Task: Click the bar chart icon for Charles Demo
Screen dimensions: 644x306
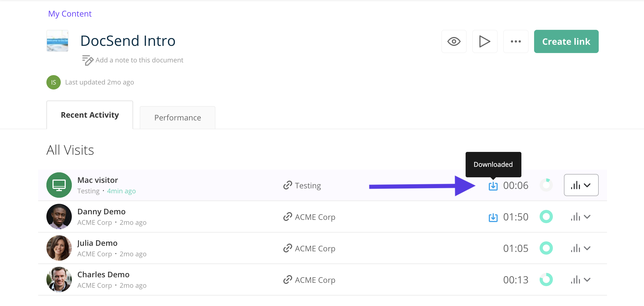Action: click(576, 280)
